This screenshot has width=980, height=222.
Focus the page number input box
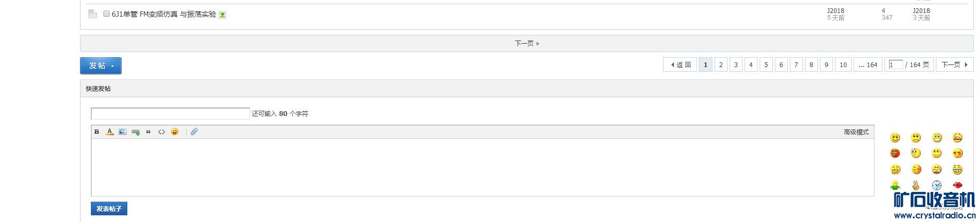point(896,65)
